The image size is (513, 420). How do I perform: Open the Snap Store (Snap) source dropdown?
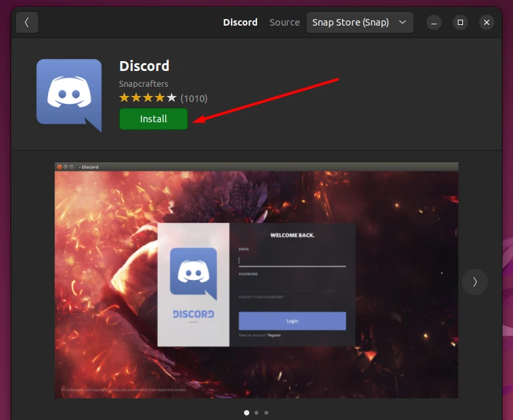(360, 22)
